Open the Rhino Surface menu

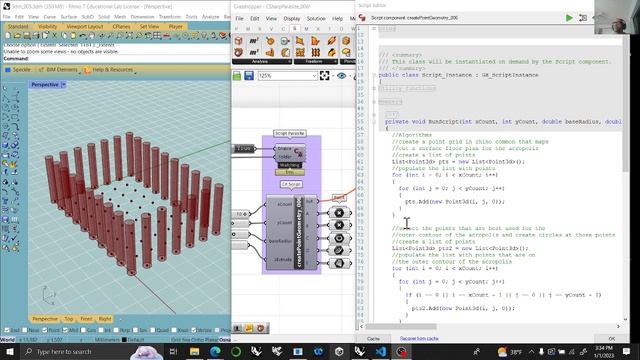pyautogui.click(x=69, y=17)
